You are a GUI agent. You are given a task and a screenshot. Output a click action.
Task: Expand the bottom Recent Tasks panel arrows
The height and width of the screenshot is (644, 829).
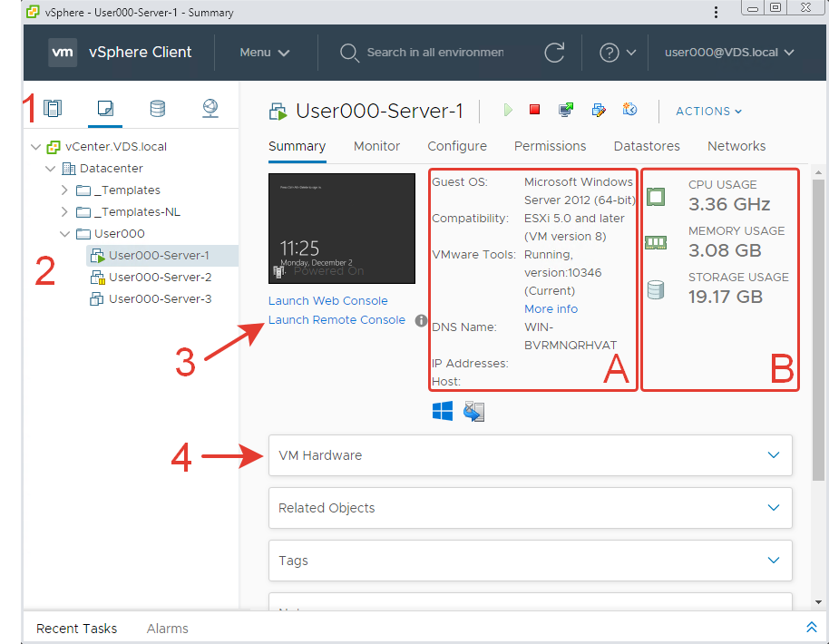coord(811,627)
